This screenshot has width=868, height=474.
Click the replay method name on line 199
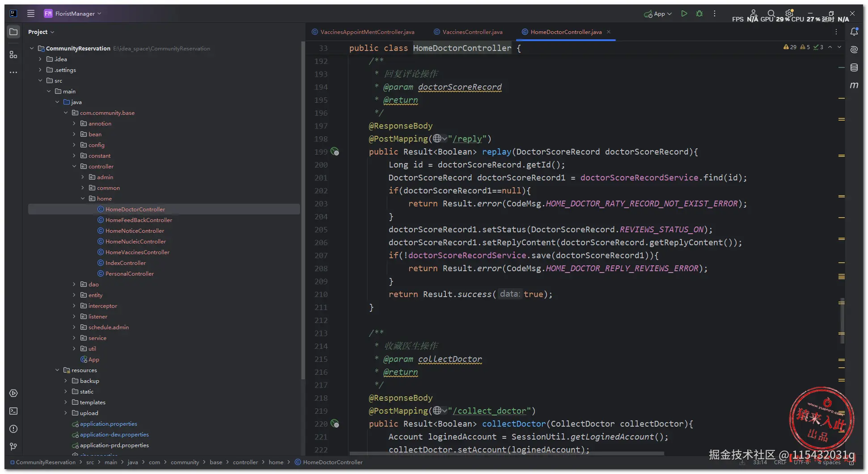click(496, 152)
